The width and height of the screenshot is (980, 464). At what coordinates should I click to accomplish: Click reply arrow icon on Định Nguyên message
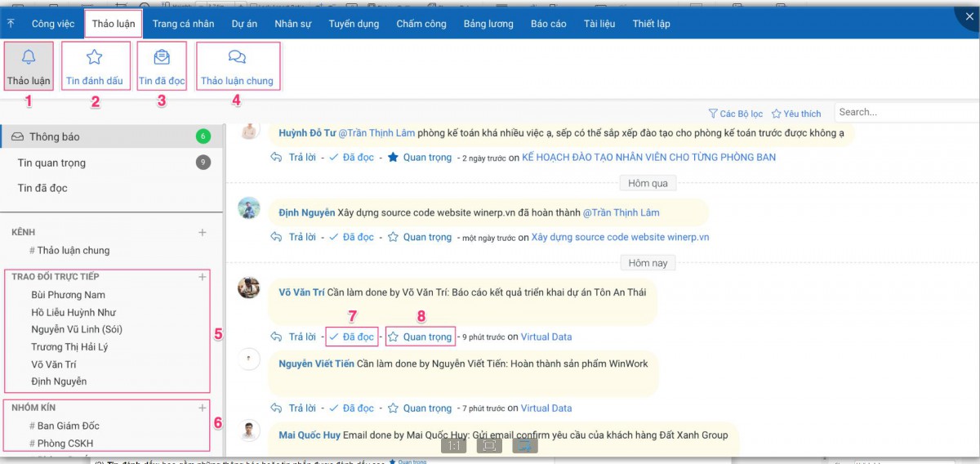pos(276,237)
